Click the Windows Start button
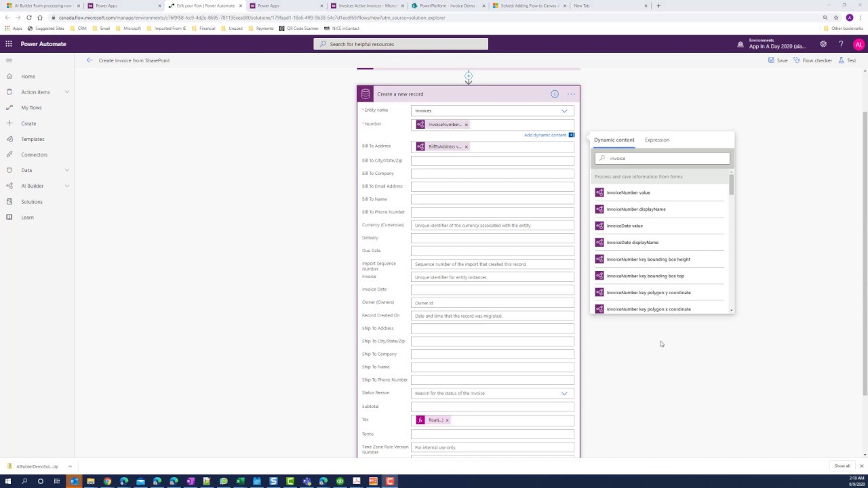This screenshot has height=488, width=868. click(7, 481)
